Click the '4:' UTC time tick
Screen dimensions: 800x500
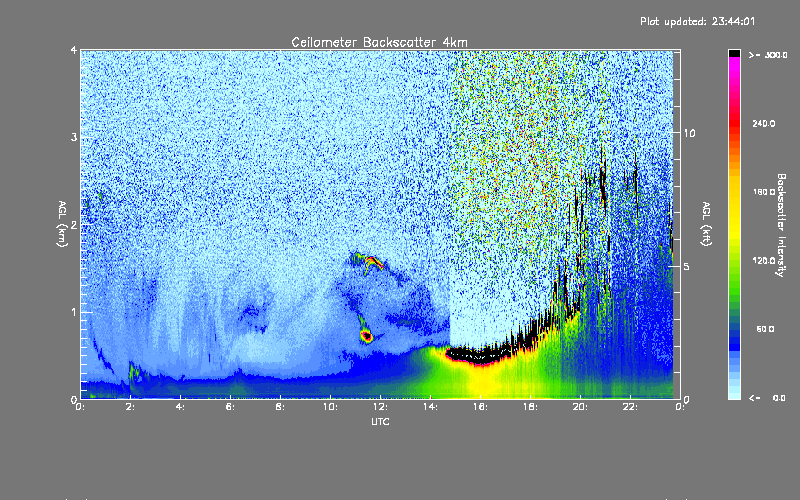(181, 407)
